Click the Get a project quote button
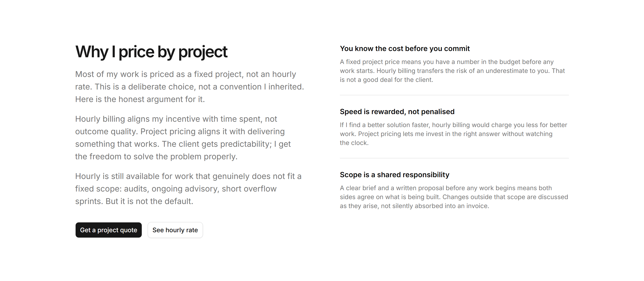 pos(108,230)
